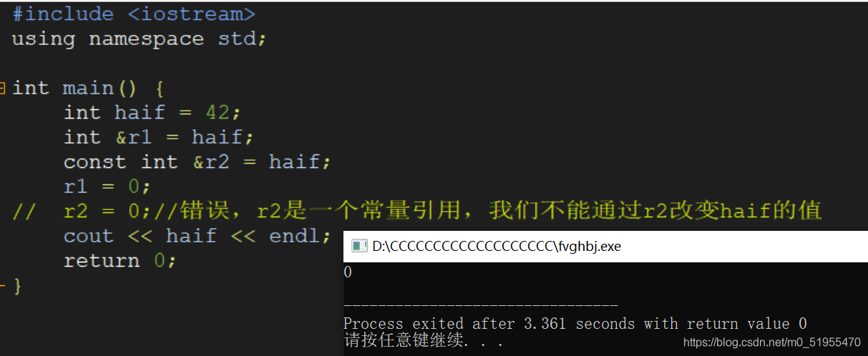The height and width of the screenshot is (356, 868).
Task: Collapse the int main() code fold marker
Action: click(3, 89)
